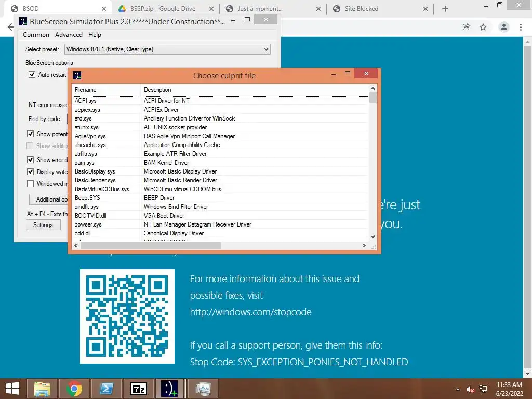Open PowerShell from the taskbar

[x=107, y=389]
